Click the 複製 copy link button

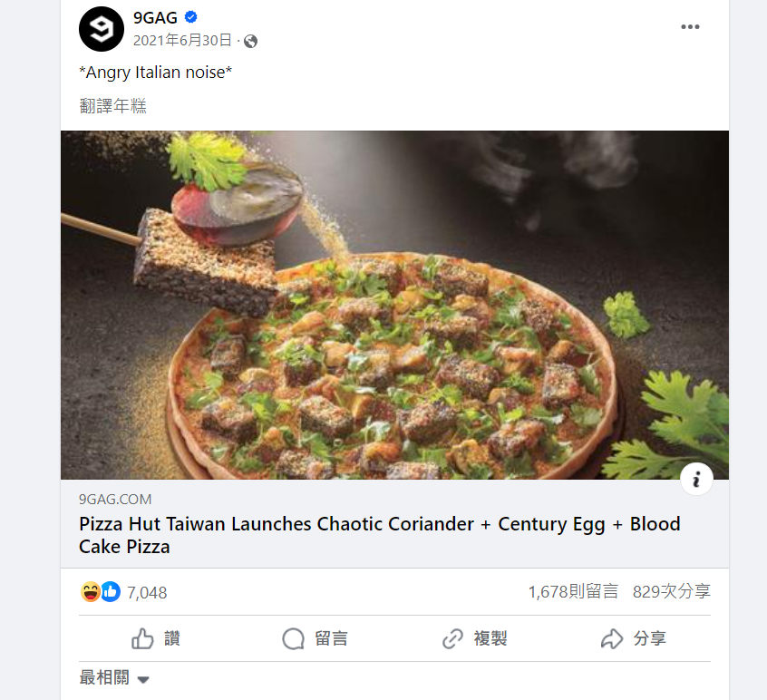[473, 638]
